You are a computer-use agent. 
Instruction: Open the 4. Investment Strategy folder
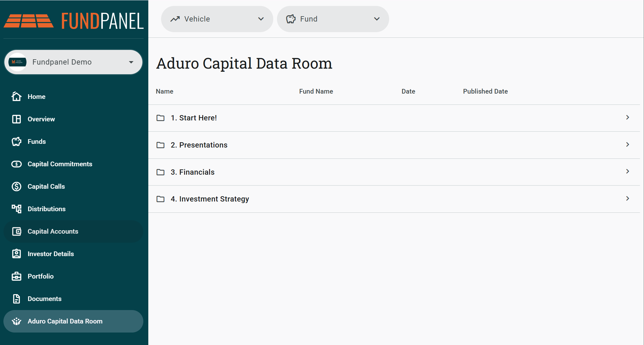(x=394, y=199)
